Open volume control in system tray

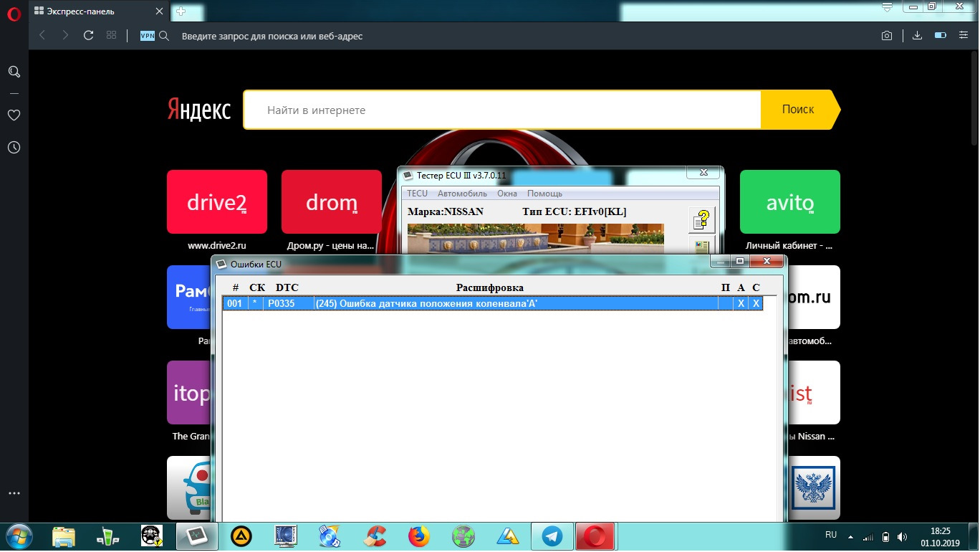pos(901,536)
